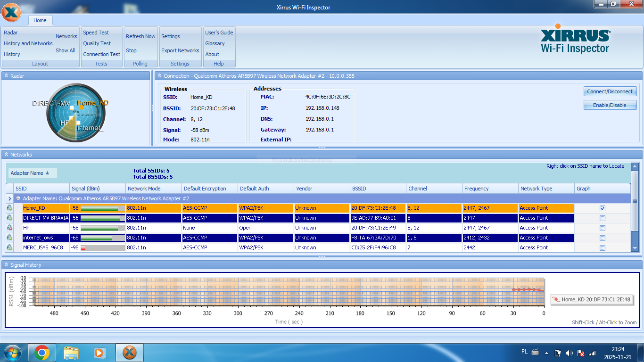Click the Xirrus orange X application button
Image resolution: width=644 pixels, height=362 pixels.
(11, 11)
